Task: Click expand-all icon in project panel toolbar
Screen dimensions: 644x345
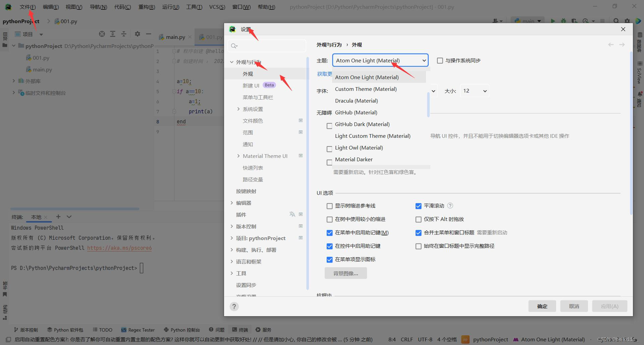Action: (x=113, y=34)
